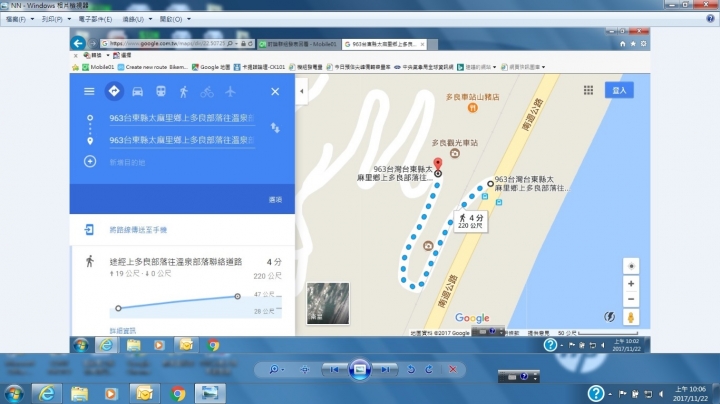
Task: Delete the photo with red X
Action: point(453,370)
